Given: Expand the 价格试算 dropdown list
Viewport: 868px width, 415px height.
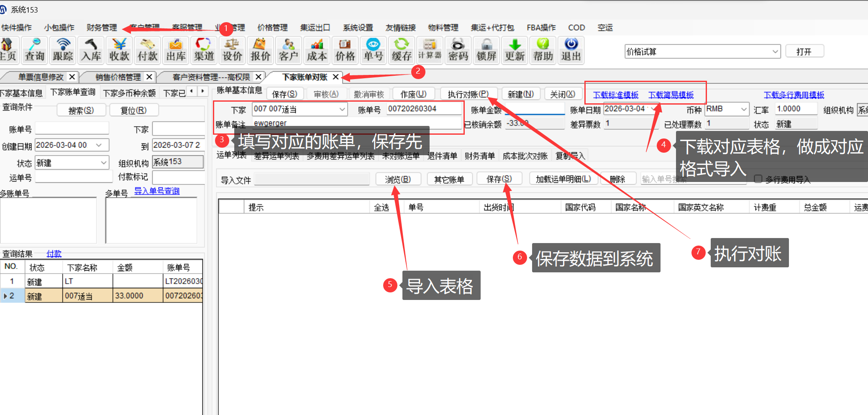Looking at the screenshot, I should [775, 51].
